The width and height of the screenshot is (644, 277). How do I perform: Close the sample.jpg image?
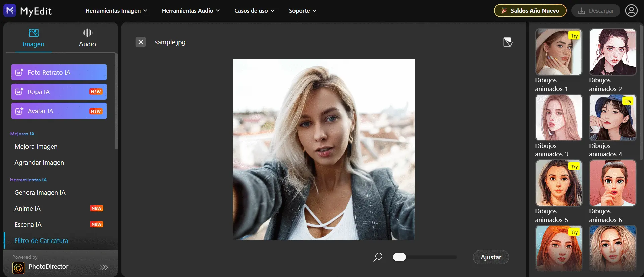coord(141,42)
